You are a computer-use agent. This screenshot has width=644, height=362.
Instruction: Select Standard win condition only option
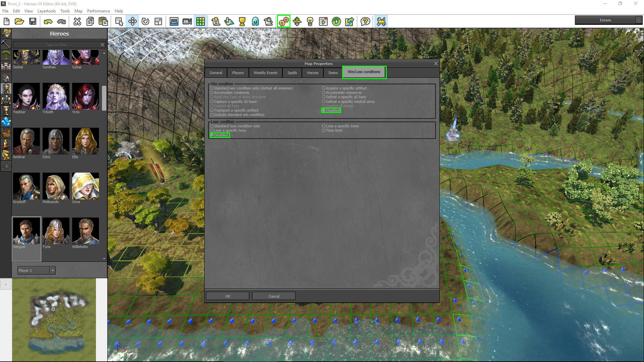(251, 88)
